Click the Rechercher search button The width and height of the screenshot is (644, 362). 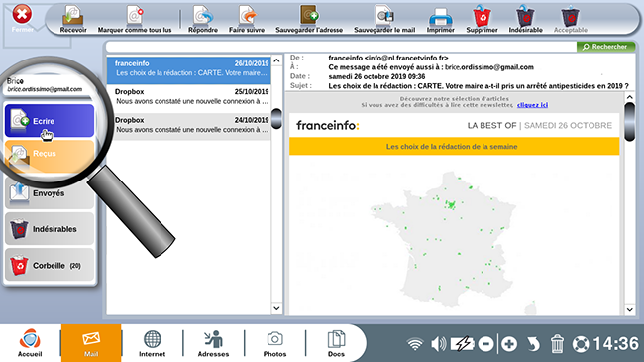tap(605, 47)
